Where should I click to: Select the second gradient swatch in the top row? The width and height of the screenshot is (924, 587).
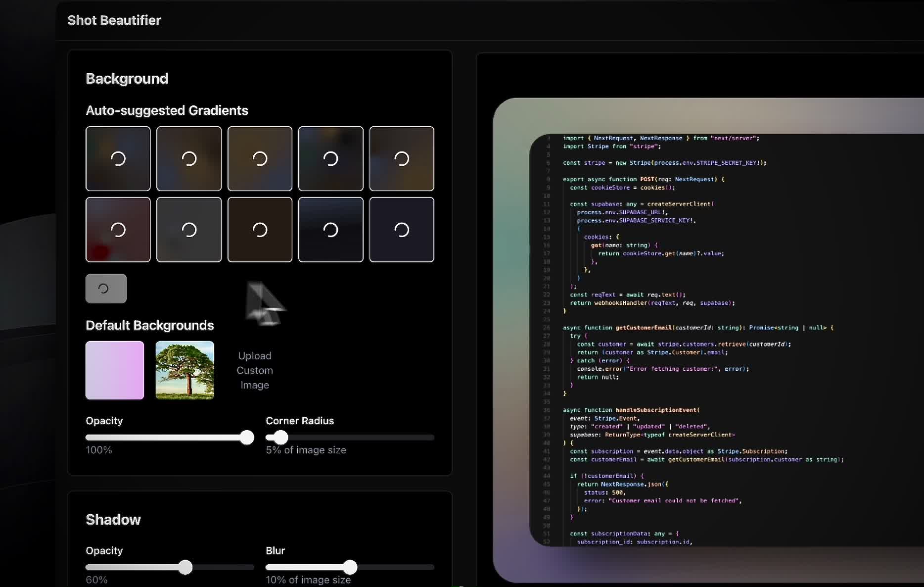point(188,158)
